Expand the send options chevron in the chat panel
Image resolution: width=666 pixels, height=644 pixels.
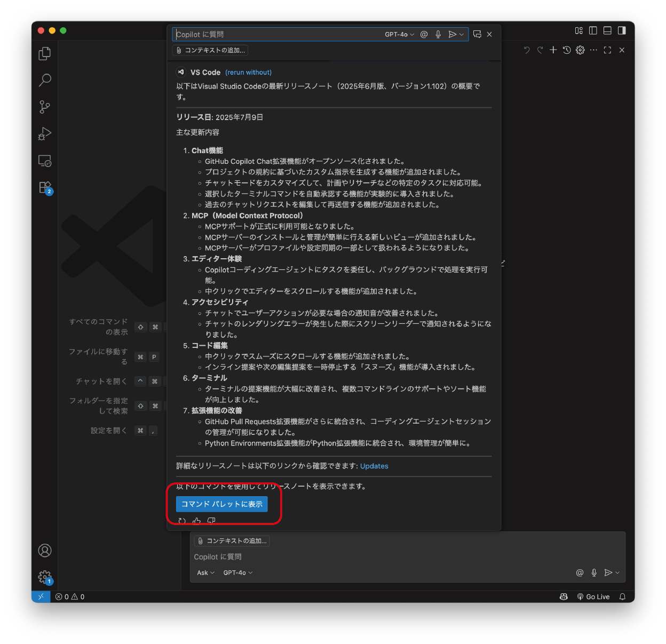[x=617, y=573]
